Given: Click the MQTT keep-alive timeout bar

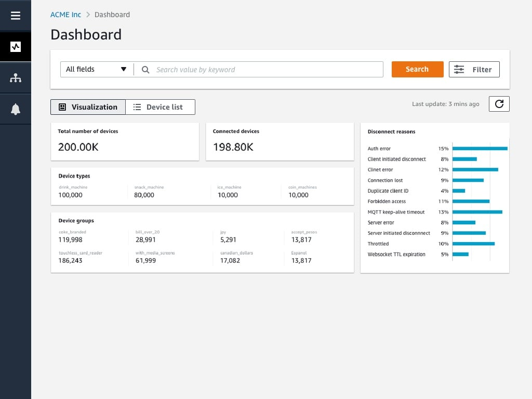Looking at the screenshot, I should pos(476,212).
